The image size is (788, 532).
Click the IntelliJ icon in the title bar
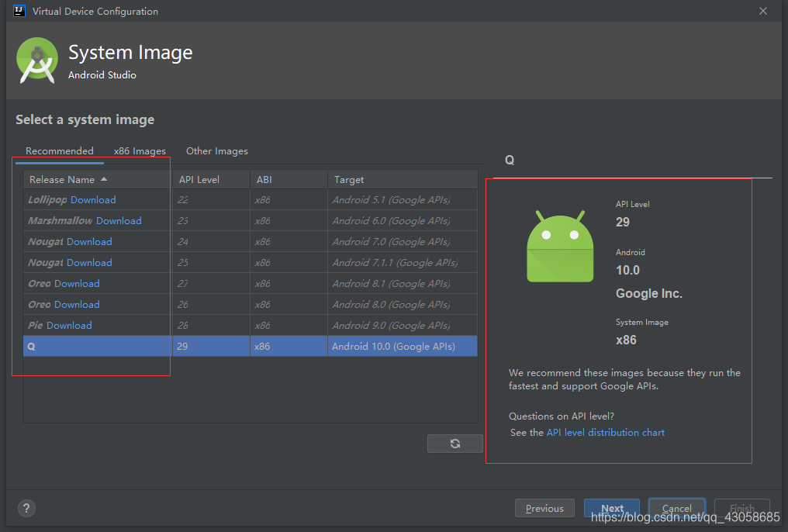(19, 11)
